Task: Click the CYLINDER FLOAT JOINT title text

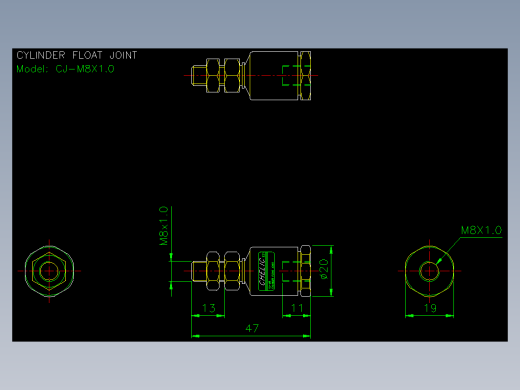Action: point(77,55)
